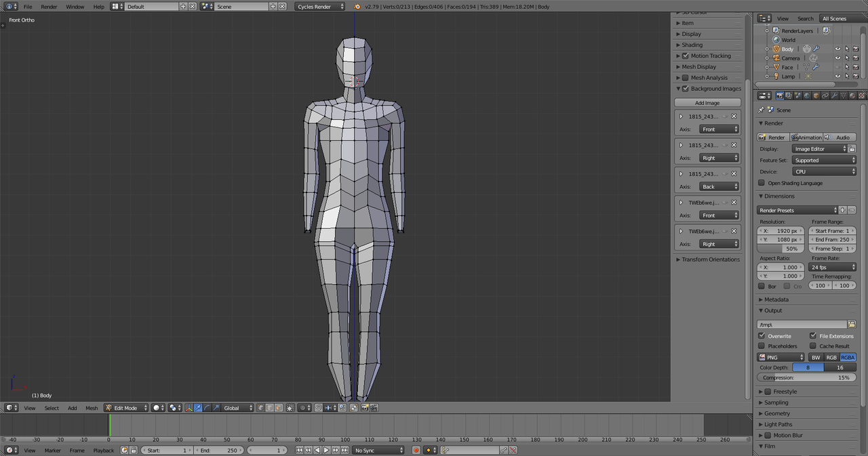This screenshot has height=456, width=868.
Task: Click the OpenGL render image camera icon
Action: (364, 408)
